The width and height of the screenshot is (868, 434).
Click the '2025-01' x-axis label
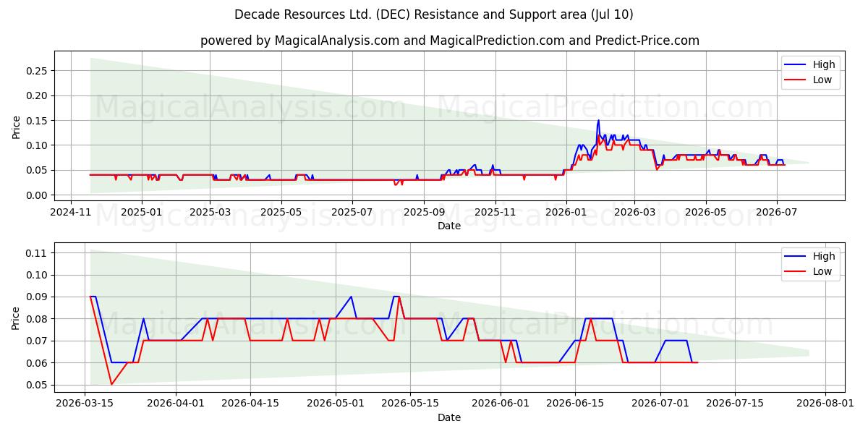[x=141, y=213]
